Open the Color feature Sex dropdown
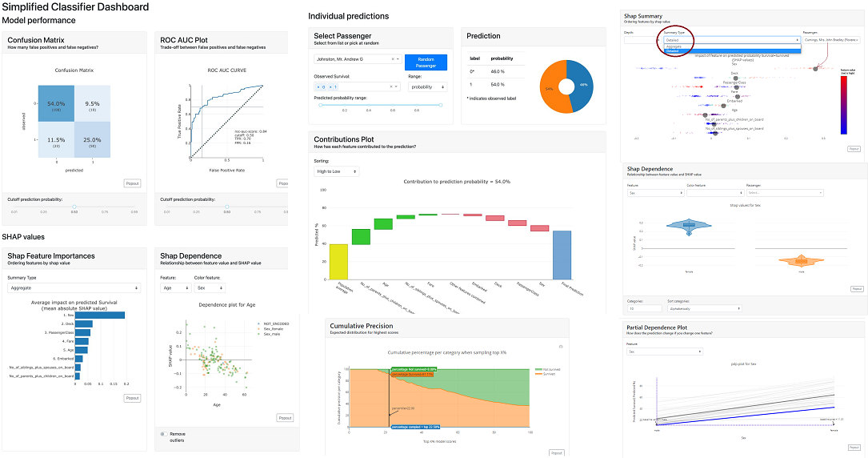The image size is (868, 458). [x=210, y=288]
